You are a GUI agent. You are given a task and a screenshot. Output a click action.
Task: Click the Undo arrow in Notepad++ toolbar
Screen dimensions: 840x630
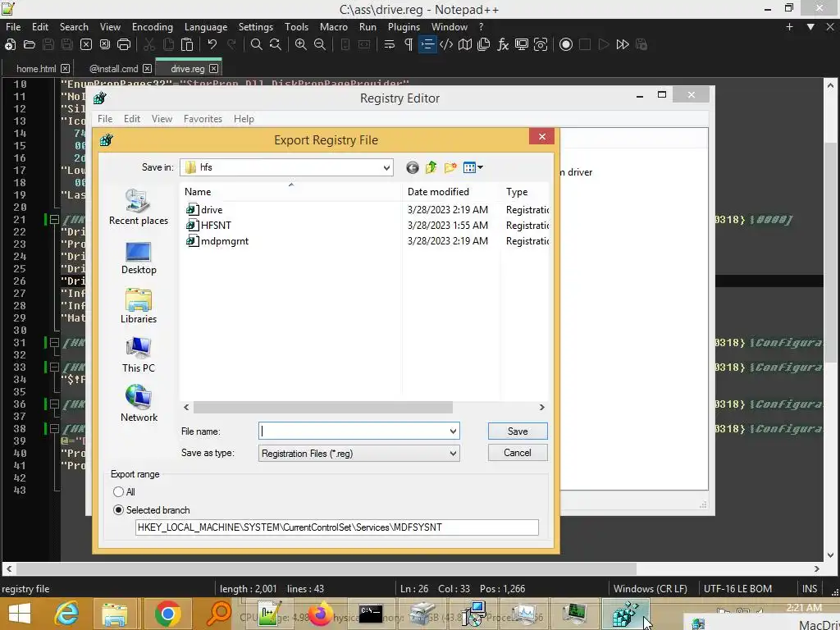click(x=212, y=44)
